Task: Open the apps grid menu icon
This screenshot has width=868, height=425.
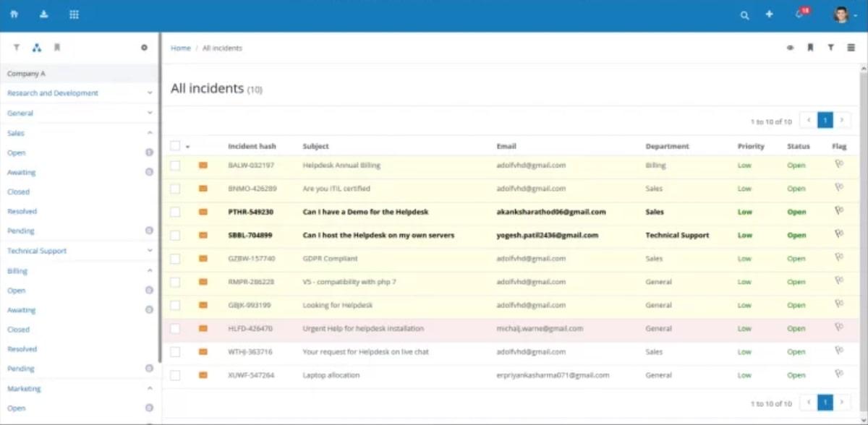Action: 74,14
